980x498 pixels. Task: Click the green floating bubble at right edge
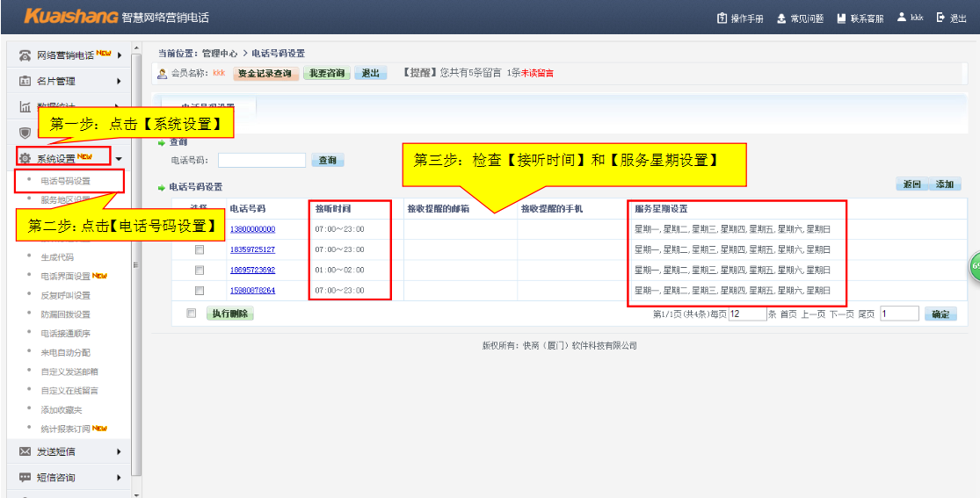point(974,267)
